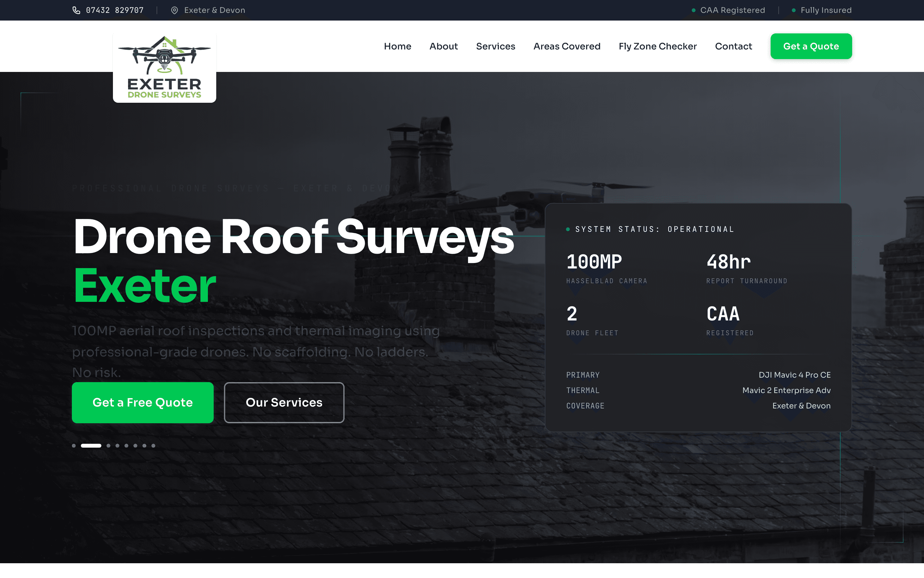Click the location pin icon
This screenshot has width=924, height=578.
pyautogui.click(x=175, y=10)
